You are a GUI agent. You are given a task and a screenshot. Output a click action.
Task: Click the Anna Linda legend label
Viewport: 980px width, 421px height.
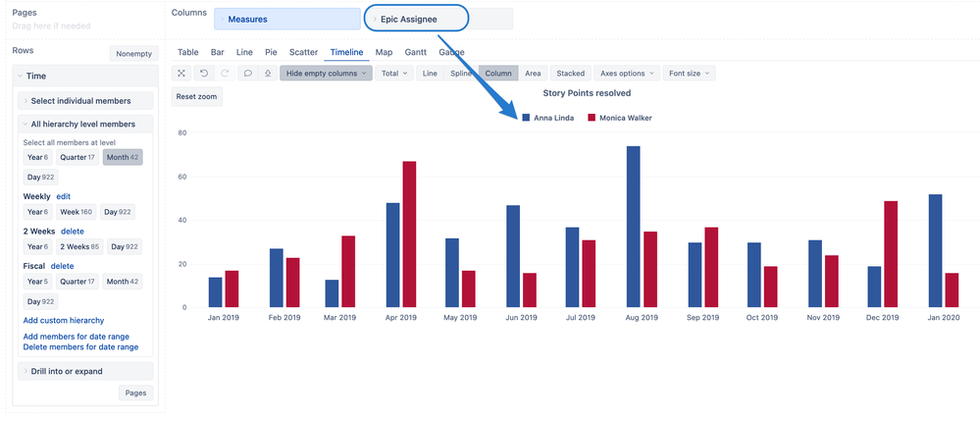553,118
